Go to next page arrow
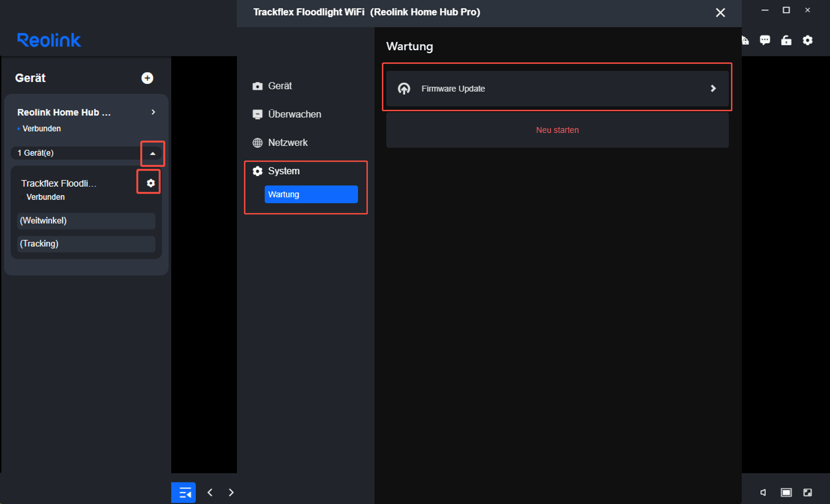The width and height of the screenshot is (830, 504). point(231,492)
